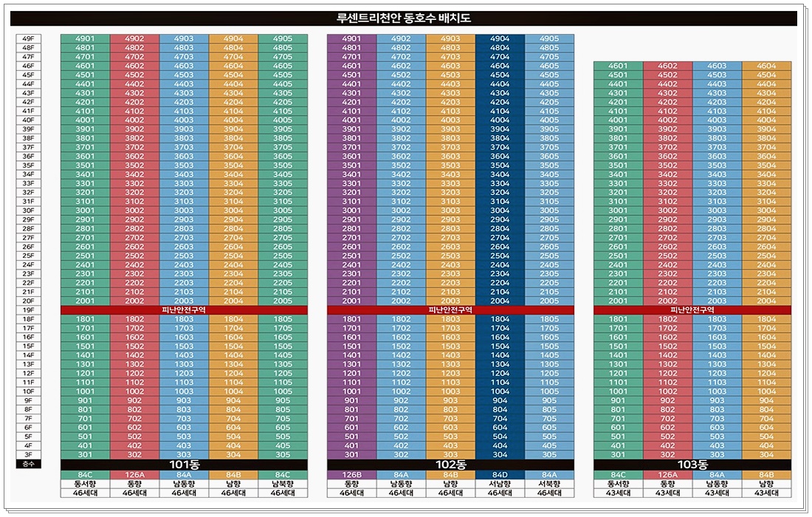
Task: Click the 126A type cell under 101동
Action: pos(134,474)
